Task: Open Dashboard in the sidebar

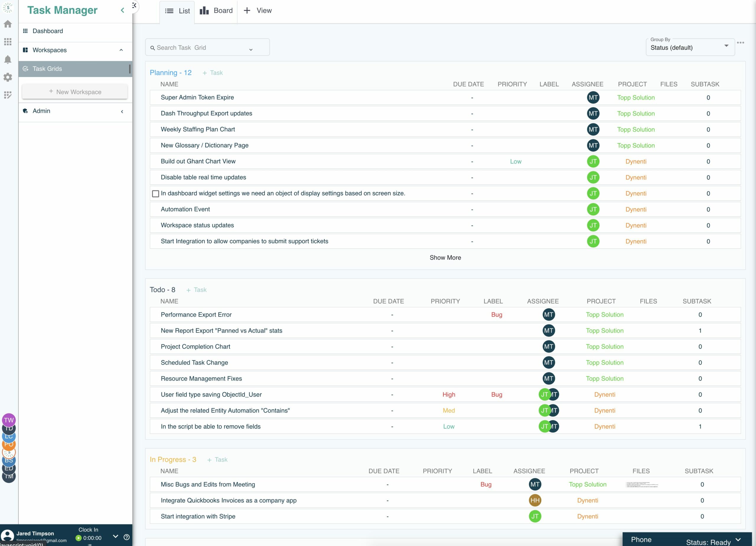Action: pos(75,31)
